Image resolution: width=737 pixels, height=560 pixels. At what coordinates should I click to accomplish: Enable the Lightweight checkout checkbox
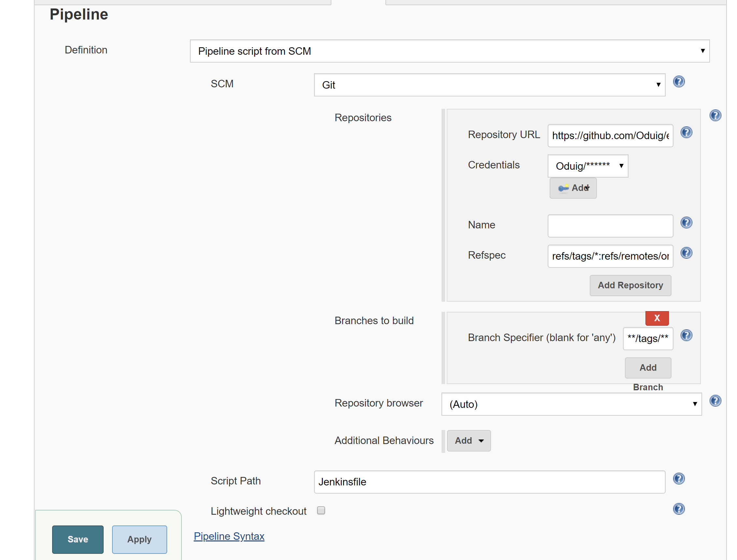321,510
